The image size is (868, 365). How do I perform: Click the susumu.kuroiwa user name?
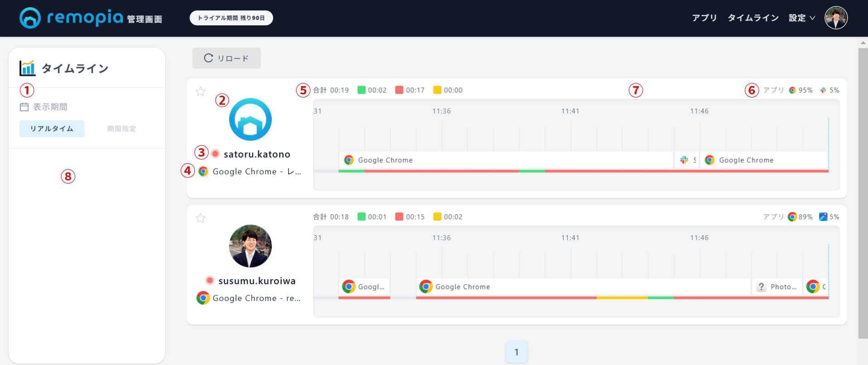[257, 281]
